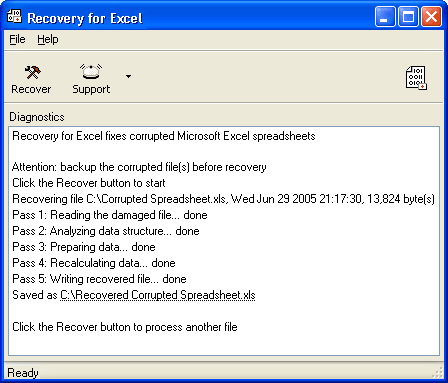Click the Diagnostics heading label

[37, 117]
